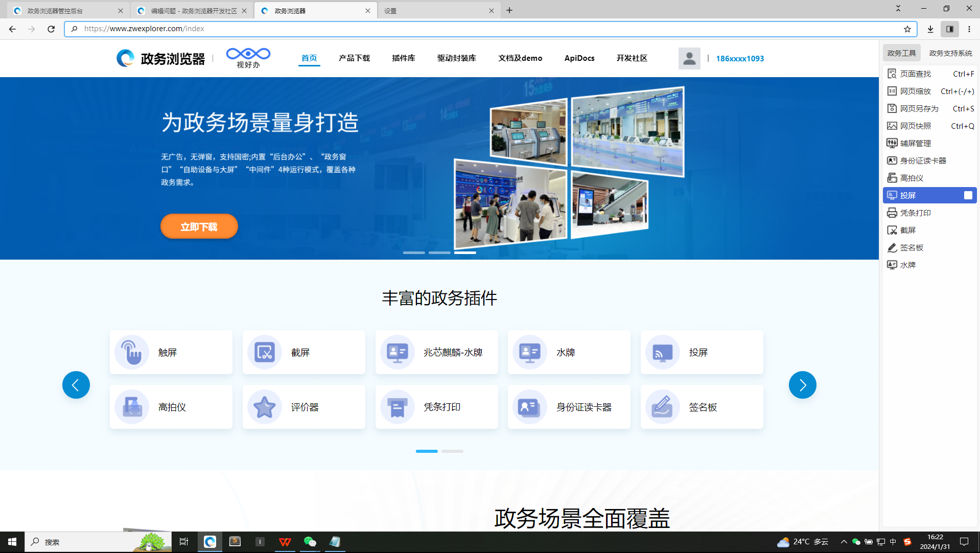Toggle the white square on 投屏 row
Screen dimensions: 980x553
pyautogui.click(x=968, y=195)
